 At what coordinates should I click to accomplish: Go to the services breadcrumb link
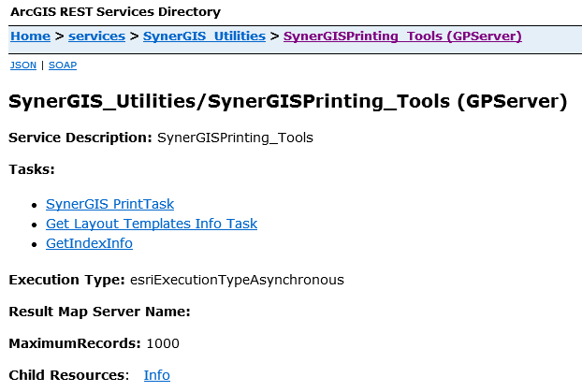[x=96, y=36]
